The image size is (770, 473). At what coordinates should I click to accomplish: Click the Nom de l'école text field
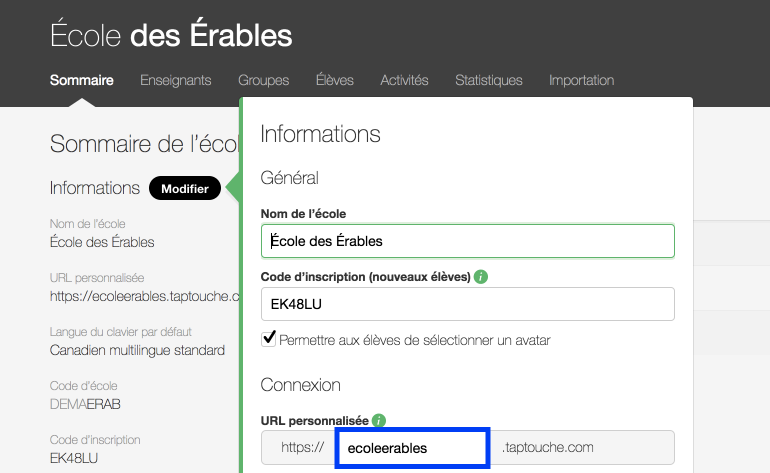coord(467,241)
